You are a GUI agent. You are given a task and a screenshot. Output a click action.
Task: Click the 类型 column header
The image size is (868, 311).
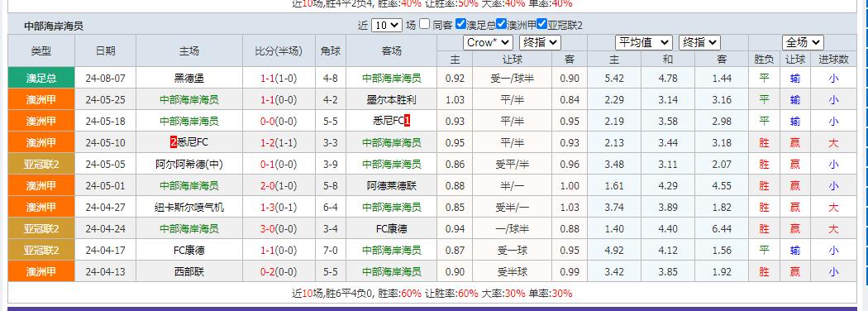[41, 51]
